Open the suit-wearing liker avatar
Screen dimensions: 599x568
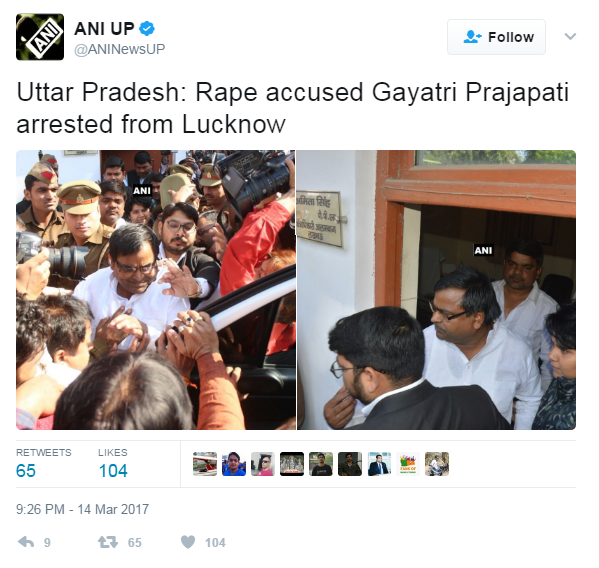coord(379,464)
